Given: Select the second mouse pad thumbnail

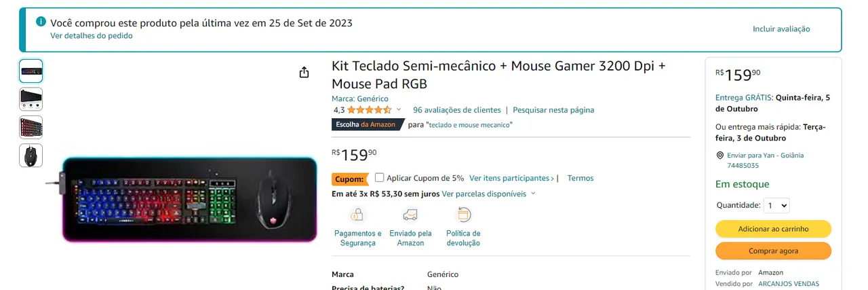Looking at the screenshot, I should (x=31, y=99).
